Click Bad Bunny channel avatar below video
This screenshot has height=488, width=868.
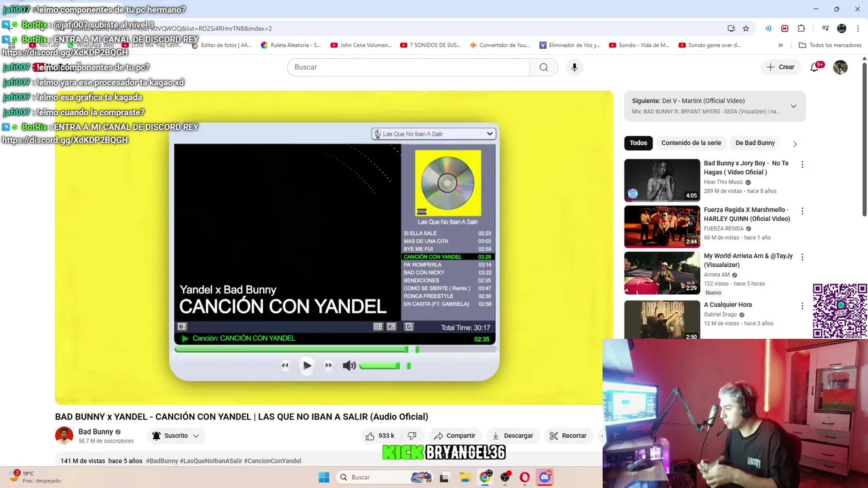64,436
